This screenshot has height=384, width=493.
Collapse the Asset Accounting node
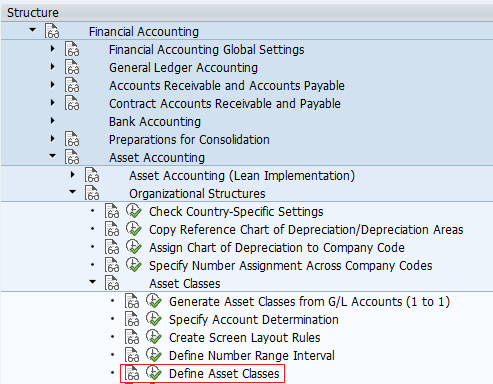coord(52,156)
